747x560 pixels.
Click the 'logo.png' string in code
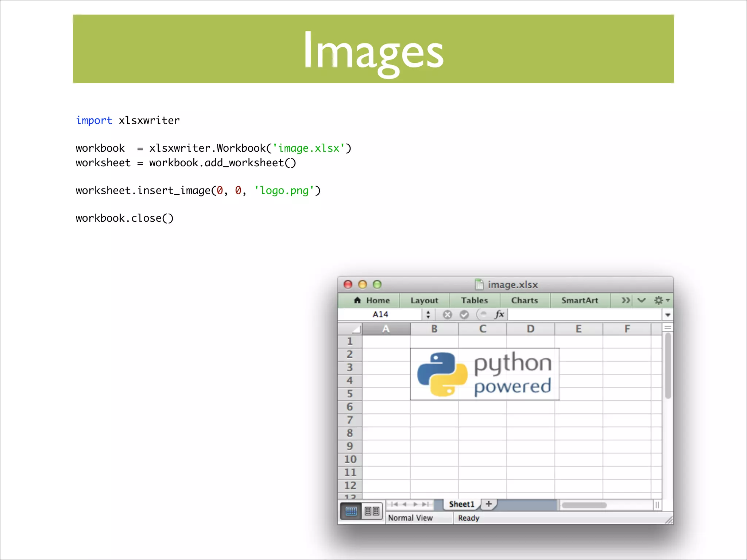coord(284,191)
